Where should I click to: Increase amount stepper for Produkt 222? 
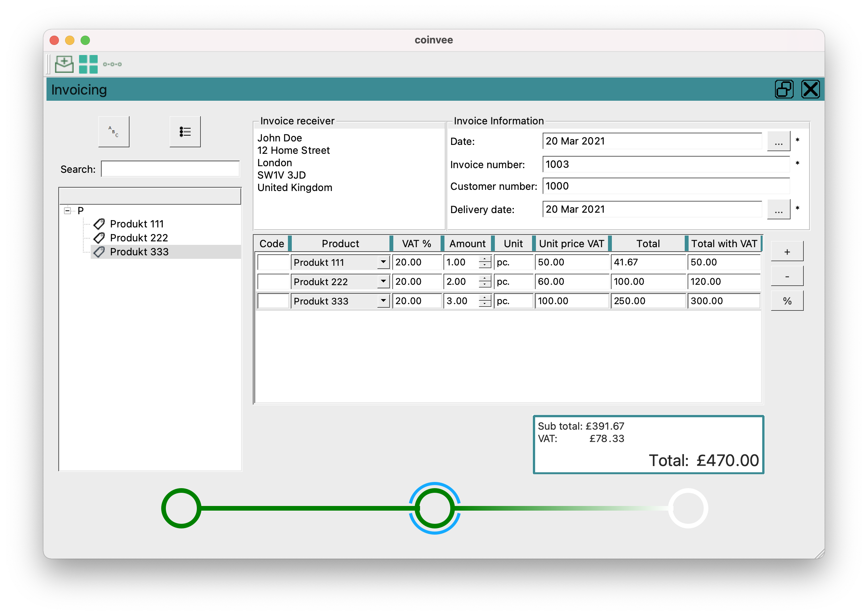point(485,278)
